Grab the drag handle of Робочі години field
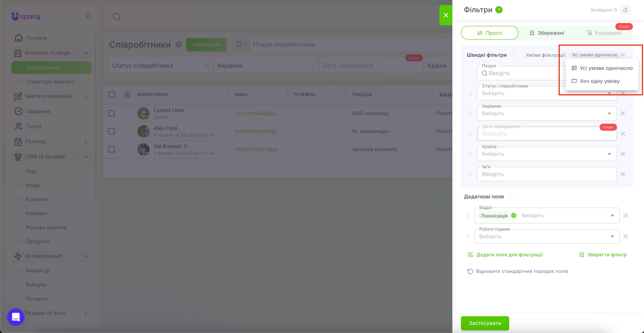 467,236
